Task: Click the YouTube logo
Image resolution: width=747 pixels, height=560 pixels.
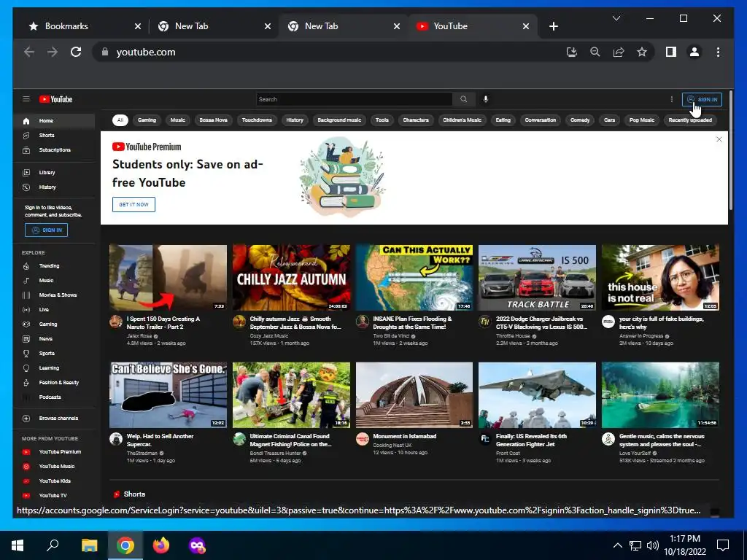Action: click(x=55, y=99)
